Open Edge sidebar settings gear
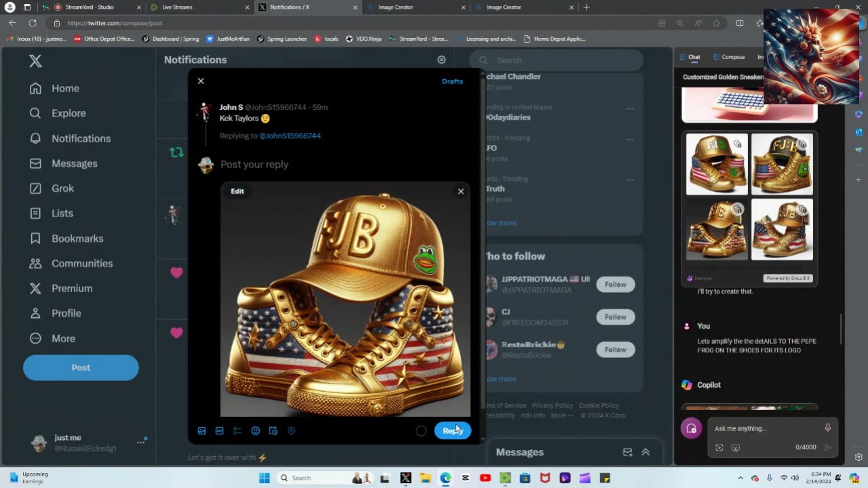 click(x=859, y=457)
